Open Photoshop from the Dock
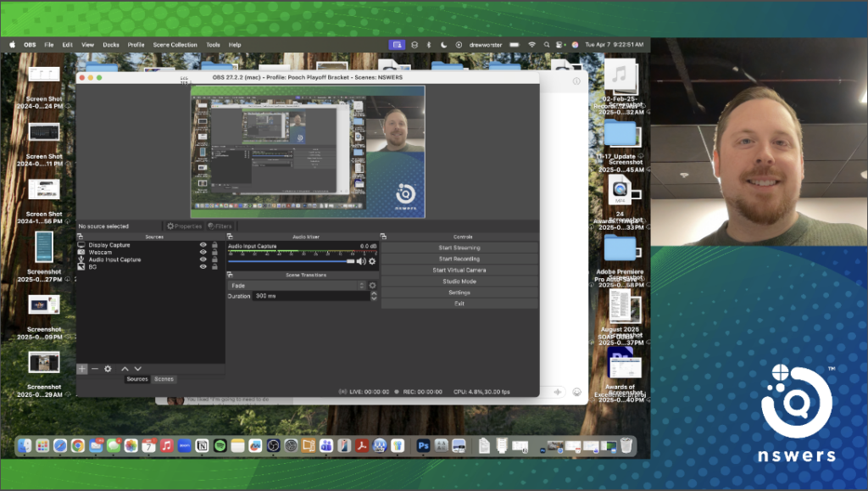 [422, 445]
